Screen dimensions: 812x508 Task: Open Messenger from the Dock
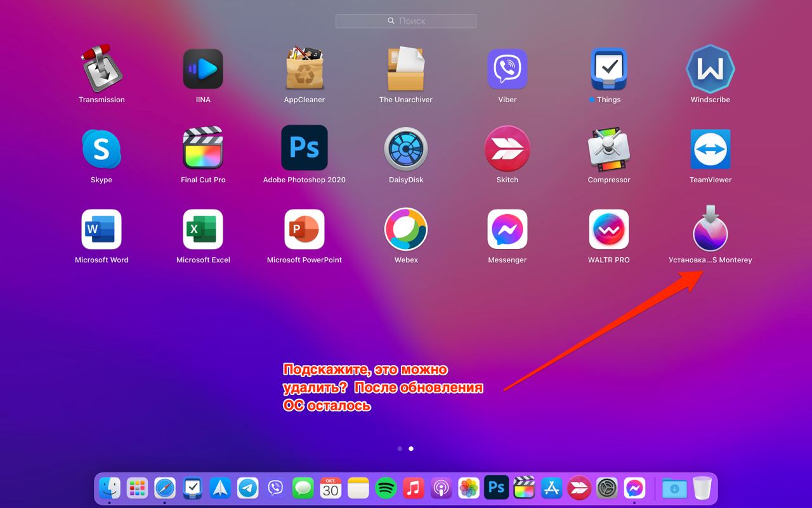click(x=634, y=488)
